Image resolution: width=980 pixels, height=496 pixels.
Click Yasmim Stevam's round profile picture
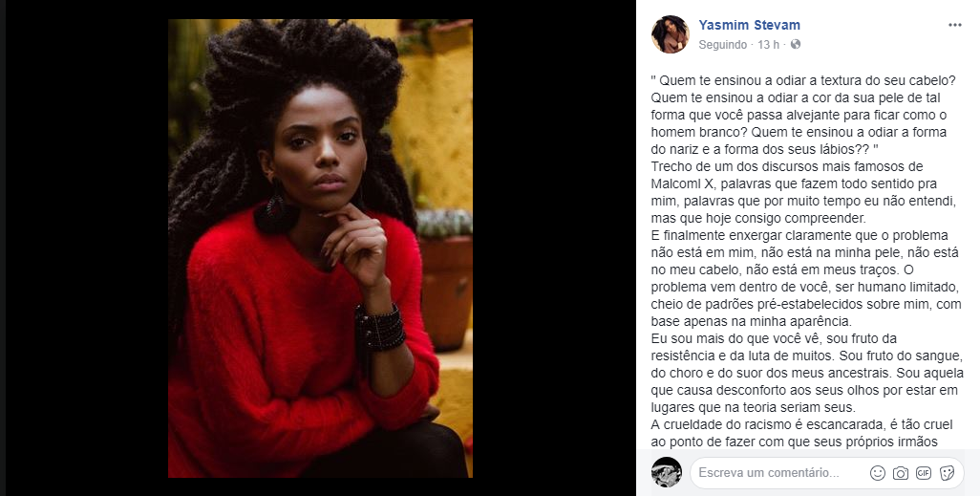670,34
